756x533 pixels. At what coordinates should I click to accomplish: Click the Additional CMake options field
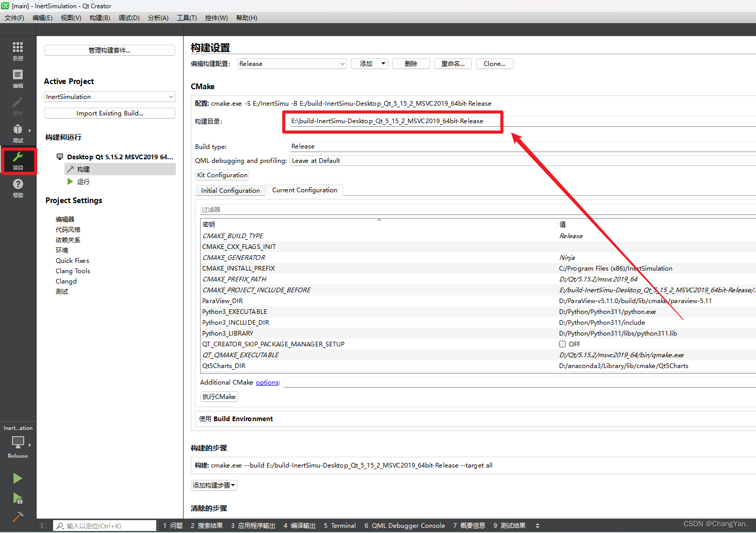coord(520,382)
